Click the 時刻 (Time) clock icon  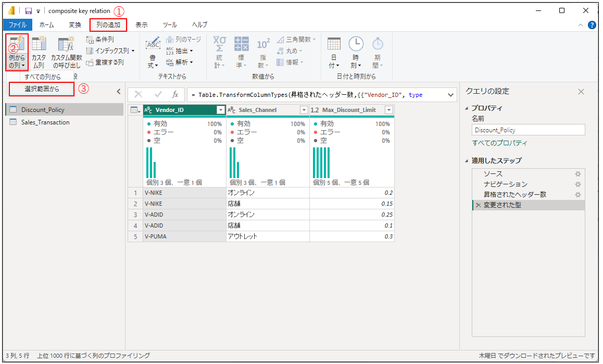(x=356, y=45)
